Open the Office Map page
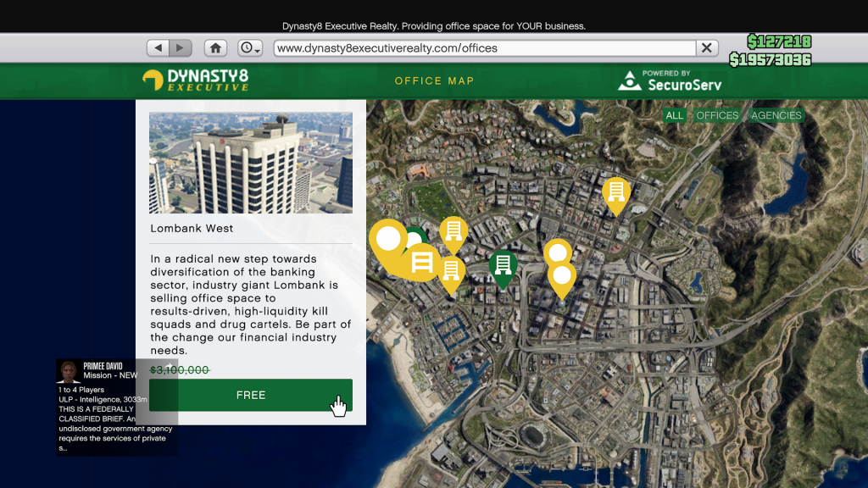The height and width of the screenshot is (488, 868). click(434, 81)
